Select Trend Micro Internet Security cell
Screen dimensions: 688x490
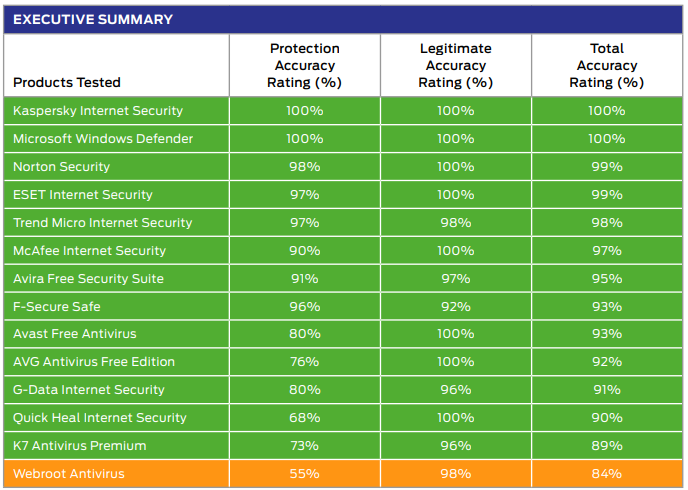[x=102, y=222]
